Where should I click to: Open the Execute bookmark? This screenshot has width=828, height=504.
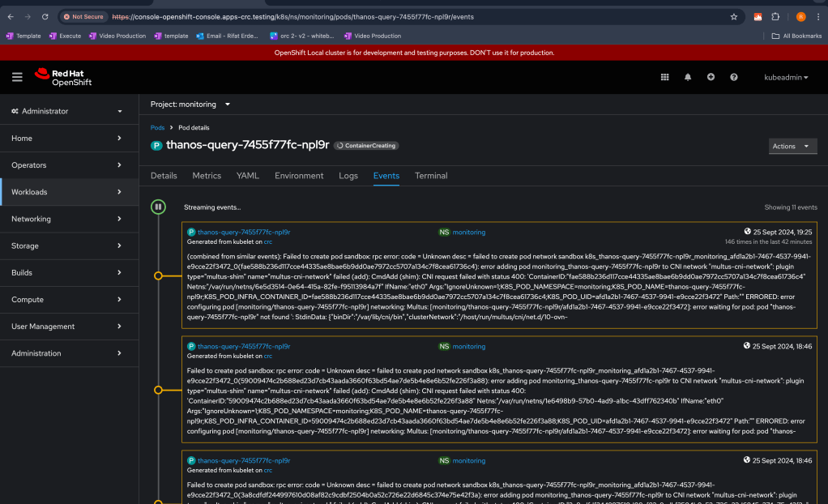65,36
